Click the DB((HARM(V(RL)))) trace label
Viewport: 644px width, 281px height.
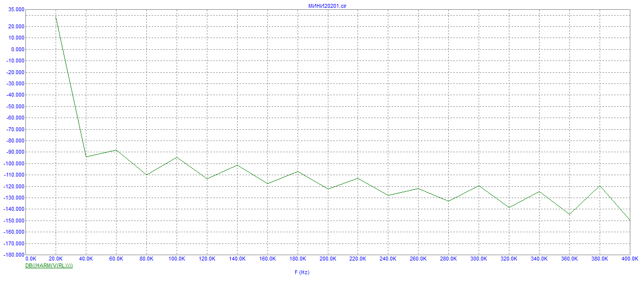pos(49,266)
